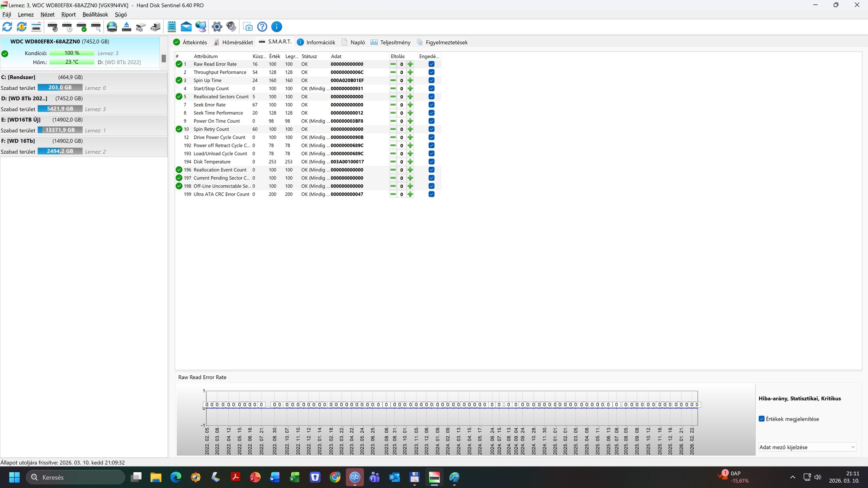This screenshot has width=868, height=488.
Task: Click the blue info about icon
Action: click(x=276, y=27)
